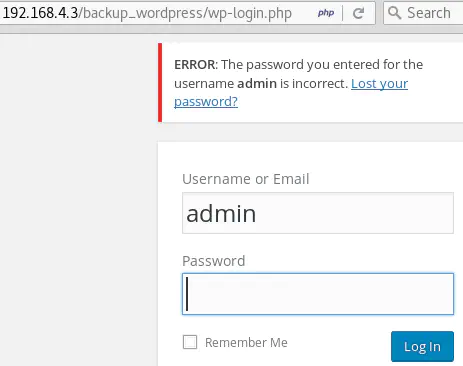463x366 pixels.
Task: Submit with the Log In button
Action: click(422, 346)
